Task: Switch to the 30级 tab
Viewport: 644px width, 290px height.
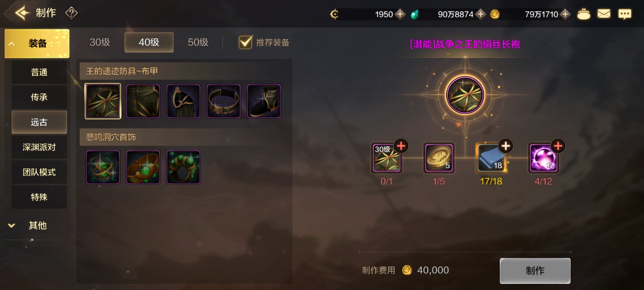Action: click(x=100, y=43)
